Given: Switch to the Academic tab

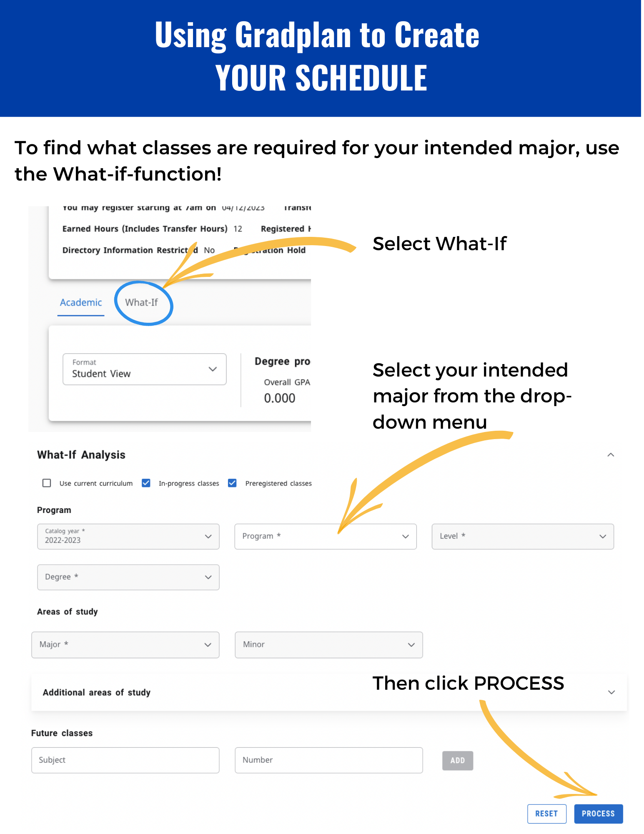Looking at the screenshot, I should [81, 302].
